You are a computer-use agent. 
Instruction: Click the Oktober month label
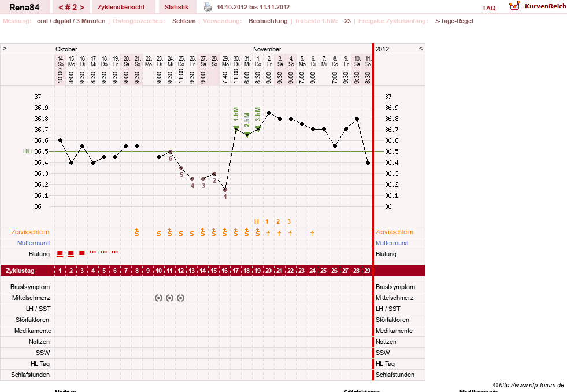(66, 49)
